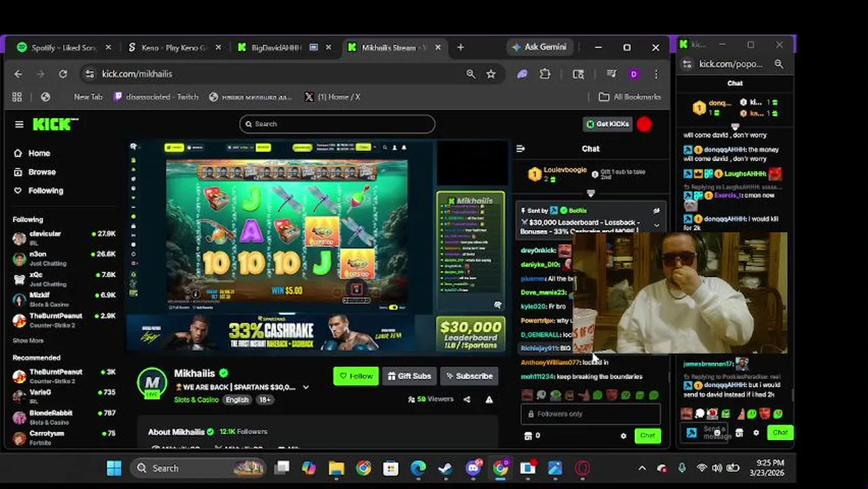Click the Kick logo
868x489 pixels.
(55, 124)
